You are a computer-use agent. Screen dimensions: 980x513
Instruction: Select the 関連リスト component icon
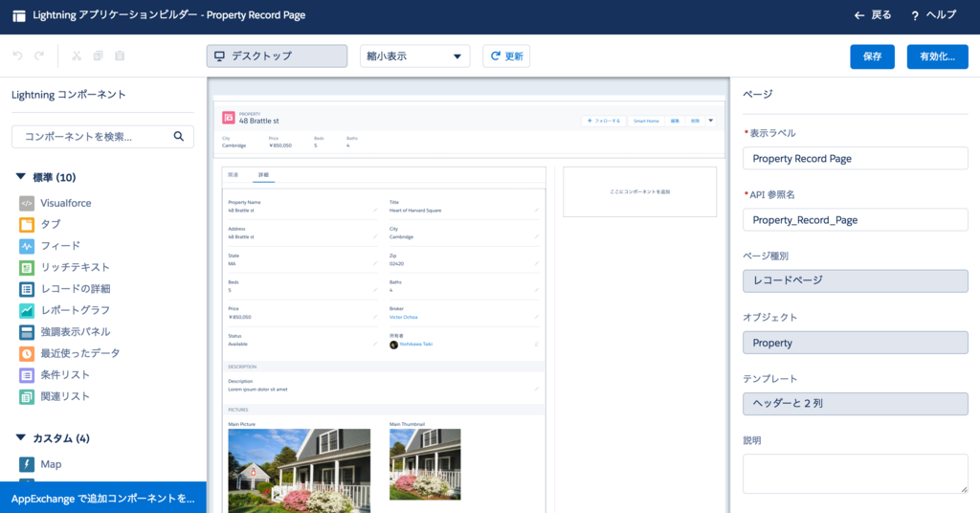click(26, 396)
